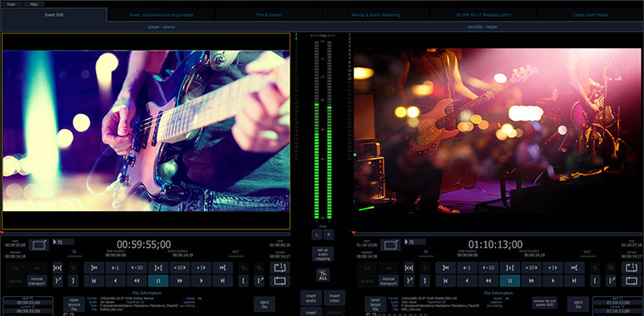Image resolution: width=644 pixels, height=316 pixels.
Task: Go to the Out point on source player
Action: pos(222,268)
